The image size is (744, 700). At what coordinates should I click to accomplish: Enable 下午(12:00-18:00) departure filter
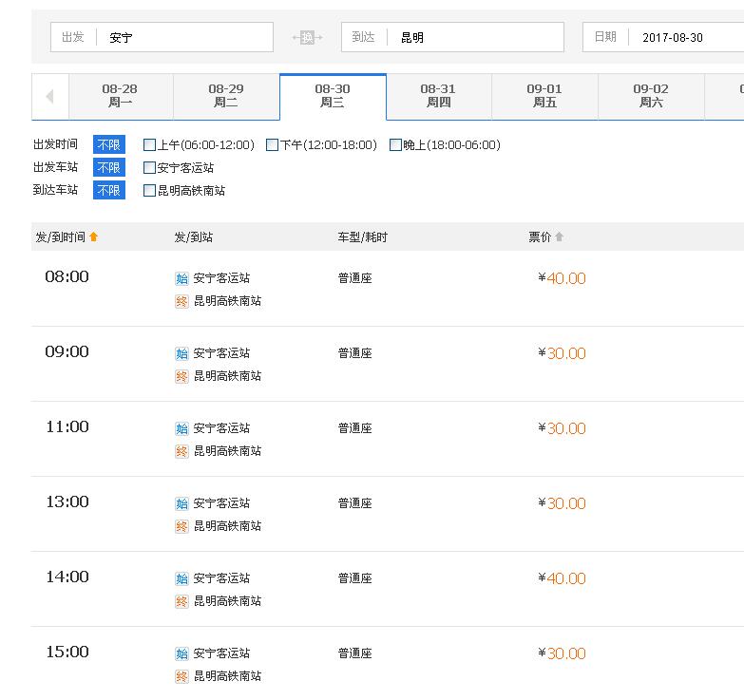tap(273, 144)
